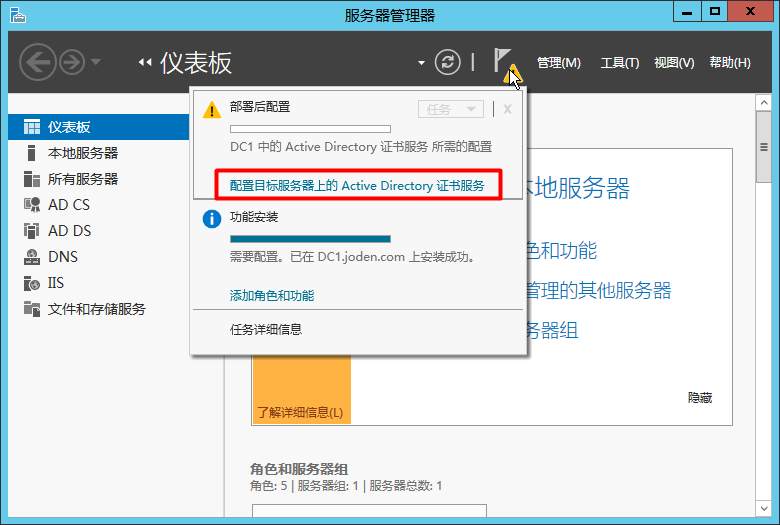Click the 功能安装 notification title
780x525 pixels.
pos(254,217)
